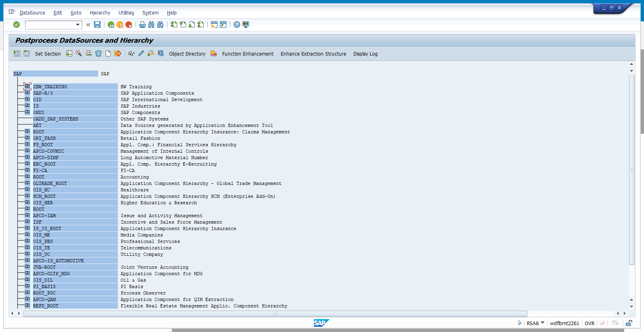Click the hierarchy icon beside the trash can
Image resolution: width=644 pixels, height=332 pixels.
point(89,54)
